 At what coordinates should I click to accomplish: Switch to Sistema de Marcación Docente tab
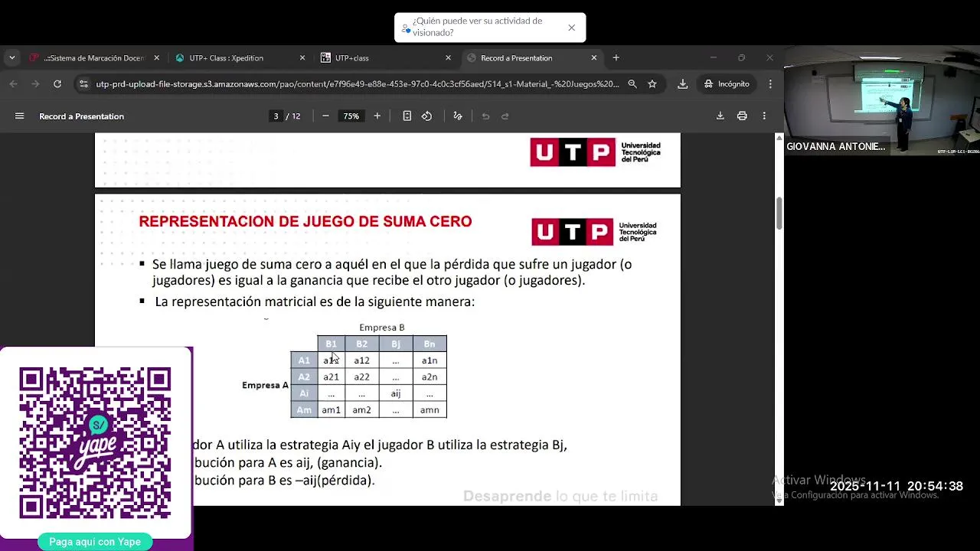93,58
